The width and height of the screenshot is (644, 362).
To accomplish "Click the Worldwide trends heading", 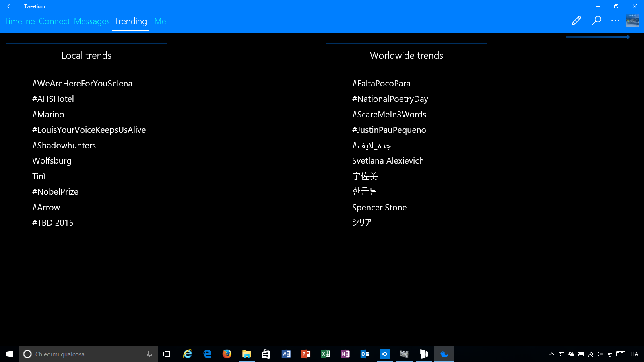I will 407,56.
